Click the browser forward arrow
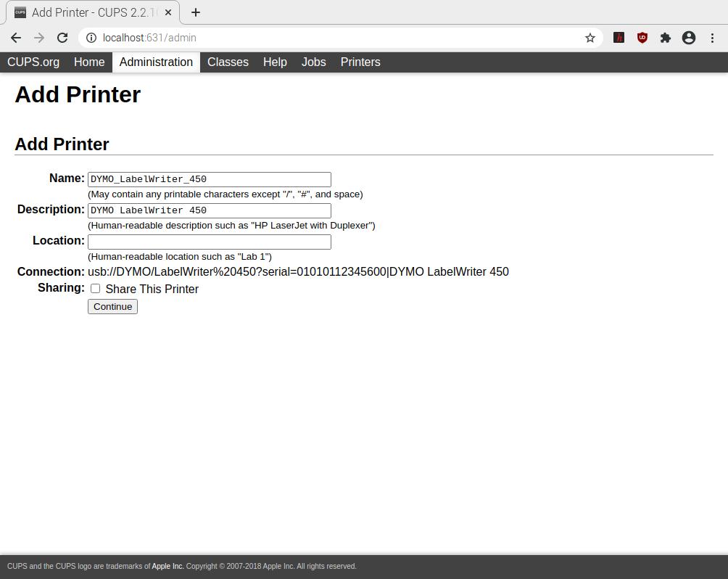The height and width of the screenshot is (579, 728). (39, 38)
